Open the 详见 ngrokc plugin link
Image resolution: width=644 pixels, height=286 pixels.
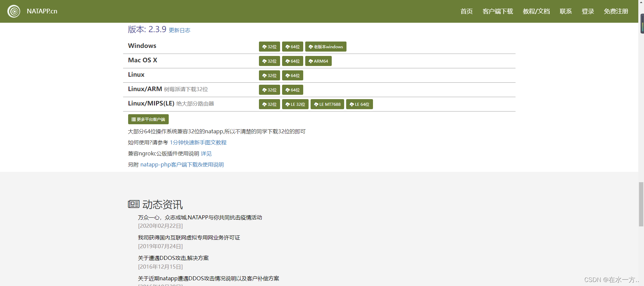click(x=206, y=153)
